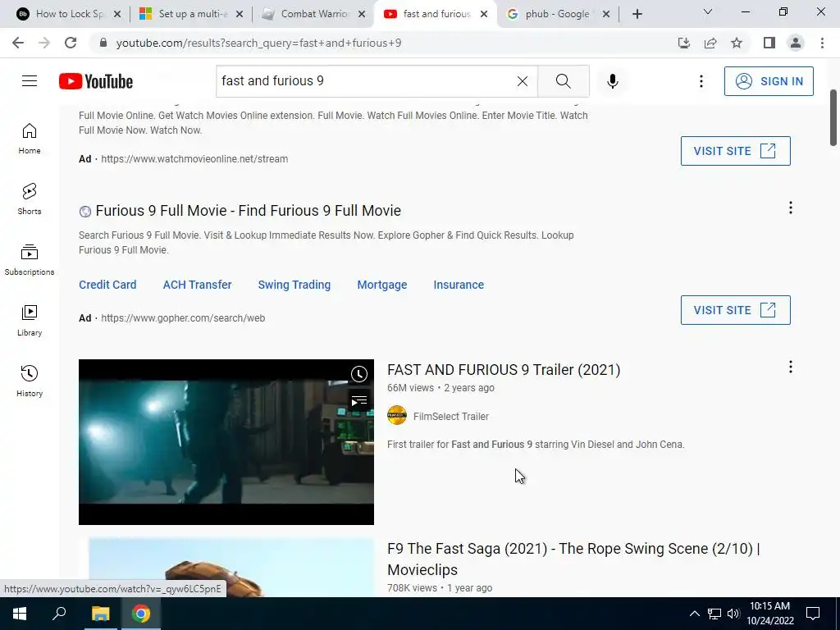Open Chrome from taskbar
Image resolution: width=840 pixels, height=630 pixels.
point(141,614)
